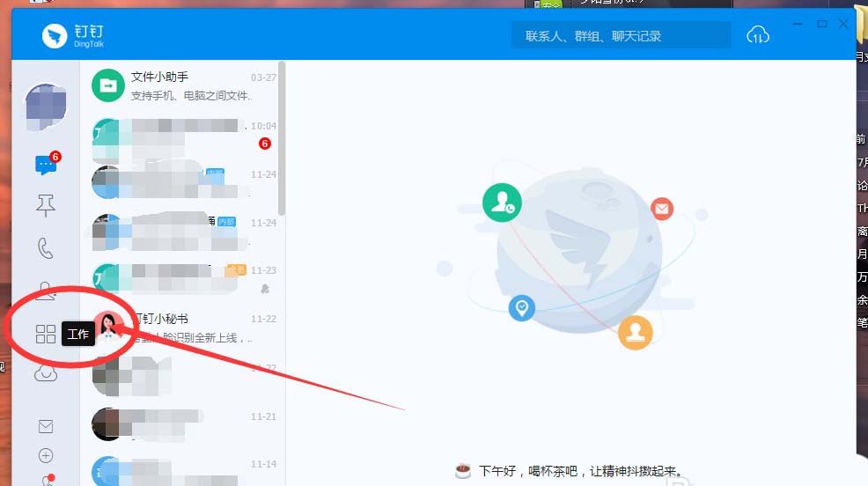Click the circled plus icon in sidebar
Image resolution: width=868 pixels, height=486 pixels.
click(46, 455)
